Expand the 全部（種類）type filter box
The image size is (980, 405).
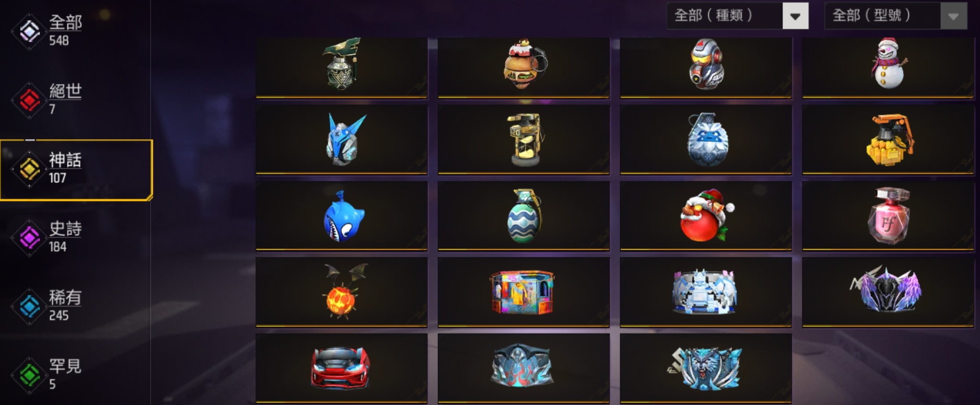737,16
